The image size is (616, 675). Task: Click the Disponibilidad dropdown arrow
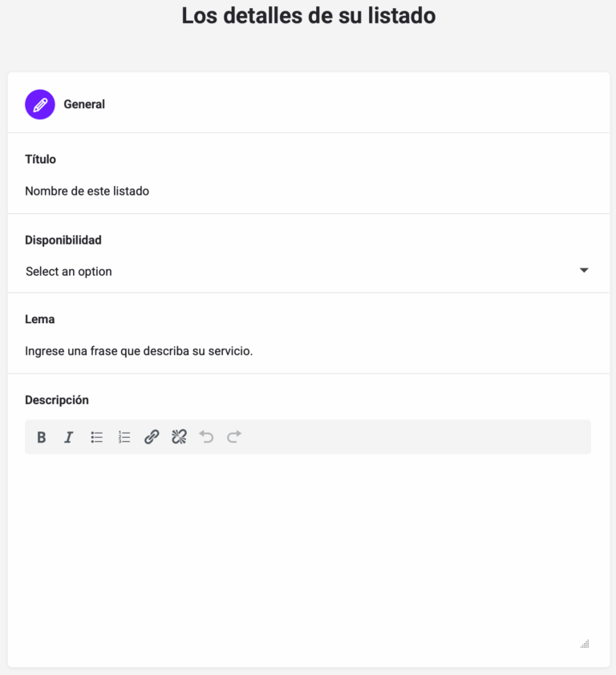click(584, 270)
